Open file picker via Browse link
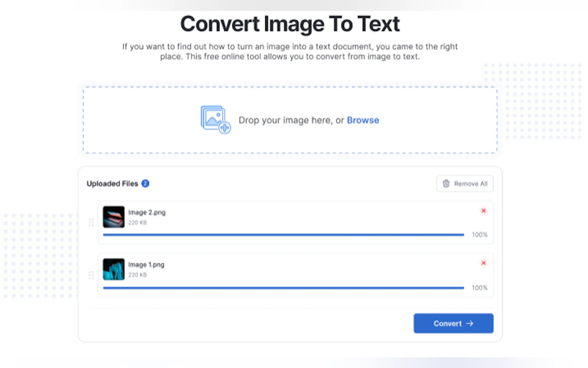 [363, 120]
